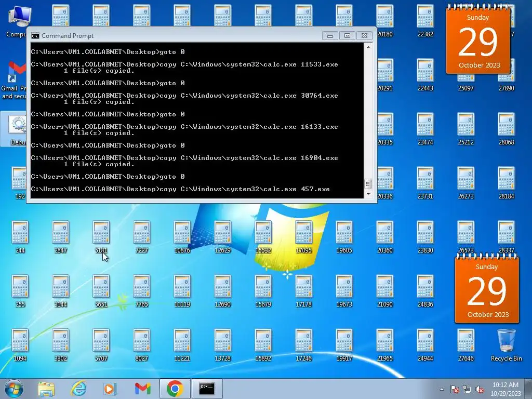This screenshot has height=399, width=532.
Task: Open the 5707 calculator icon
Action: click(101, 345)
